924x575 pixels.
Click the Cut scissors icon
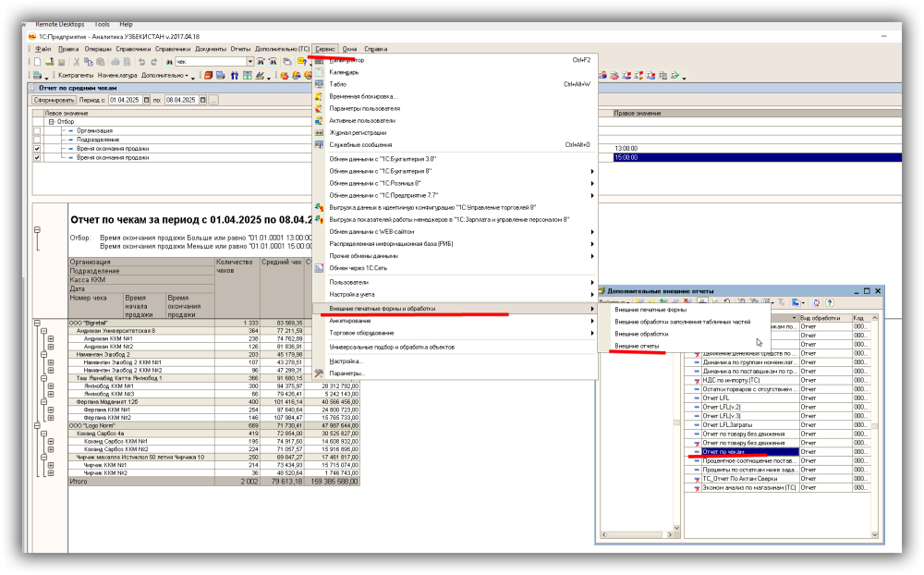[76, 61]
